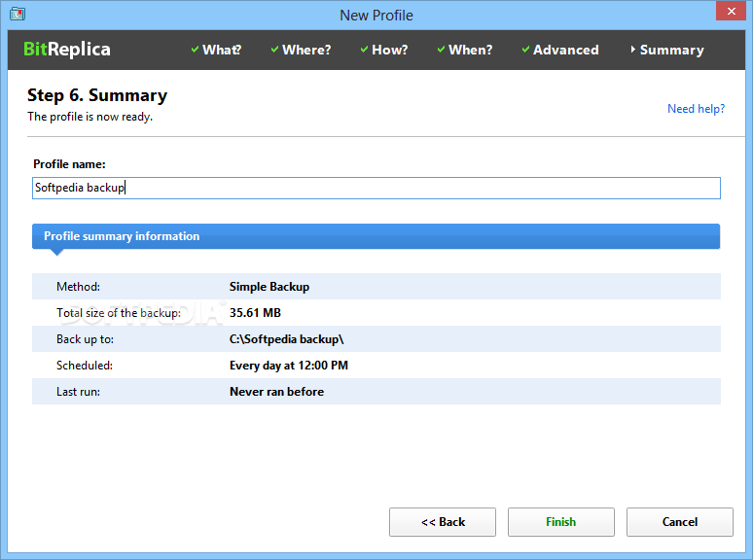Open the Need help? link
The height and width of the screenshot is (560, 753).
(696, 109)
